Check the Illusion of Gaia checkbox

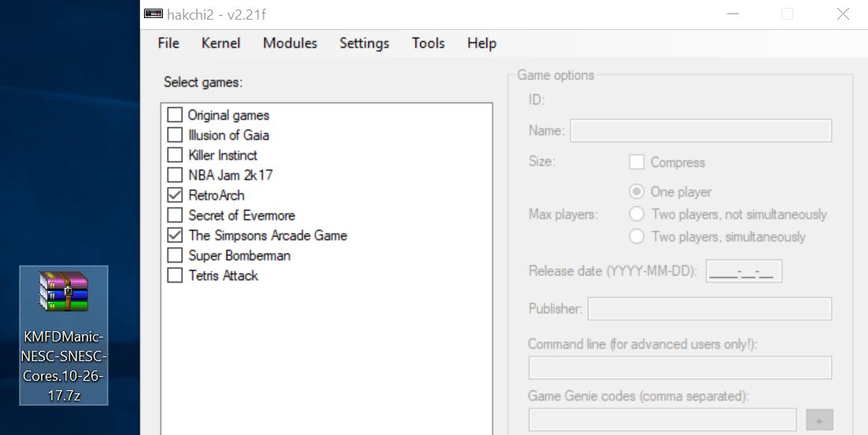[x=175, y=135]
